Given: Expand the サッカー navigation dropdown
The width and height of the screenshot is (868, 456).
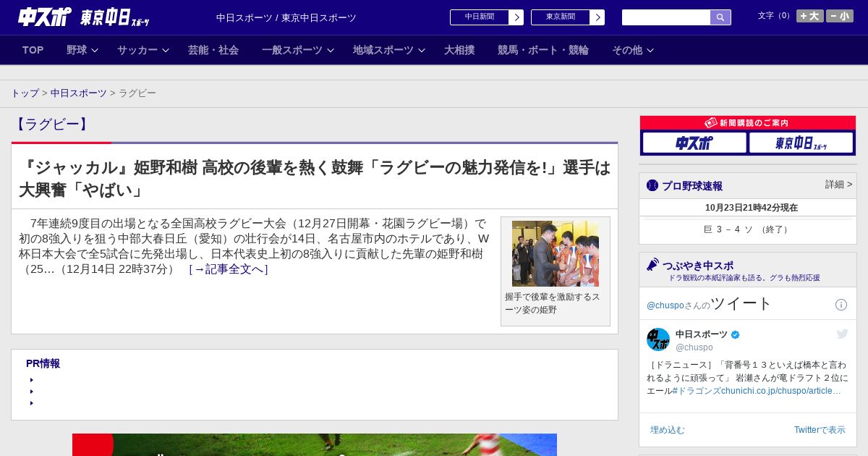Looking at the screenshot, I should [x=143, y=50].
